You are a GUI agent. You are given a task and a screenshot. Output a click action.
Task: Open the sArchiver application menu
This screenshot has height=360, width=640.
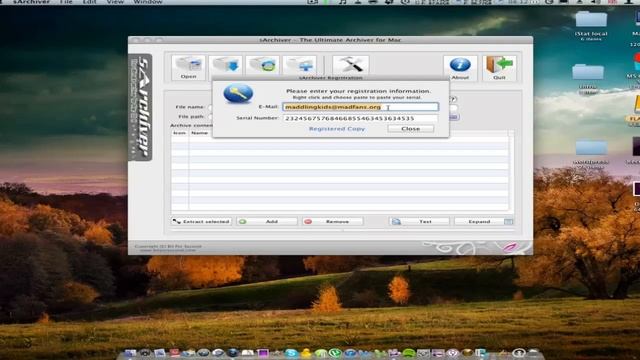(31, 2)
